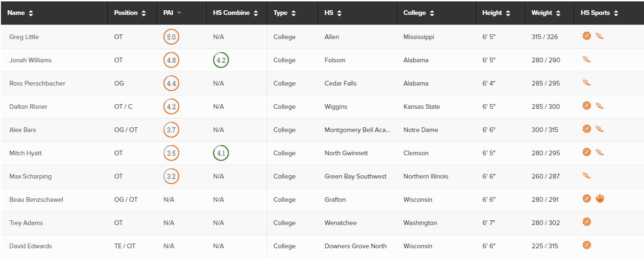Viewport: 644px width, 258px height.
Task: Click Jonah Williams' track wing icon
Action: point(587,59)
